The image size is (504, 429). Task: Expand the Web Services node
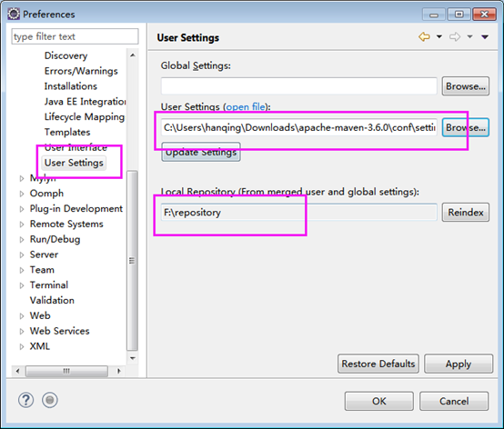pos(22,332)
